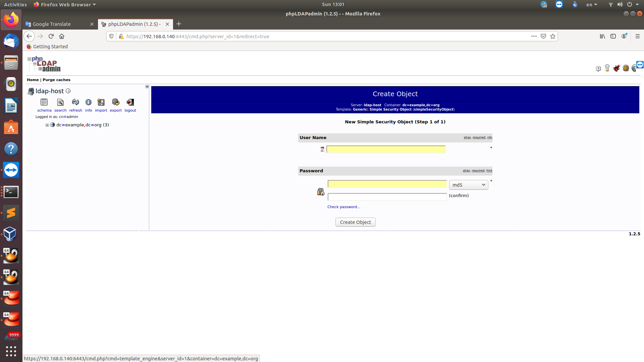Click the search icon in sidebar
The image size is (644, 362).
pos(60,102)
